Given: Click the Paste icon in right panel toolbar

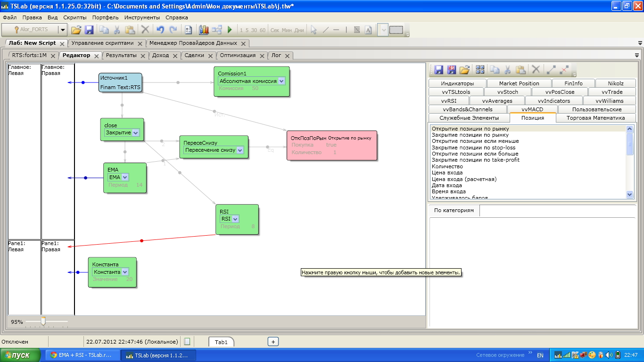Looking at the screenshot, I should tap(521, 70).
